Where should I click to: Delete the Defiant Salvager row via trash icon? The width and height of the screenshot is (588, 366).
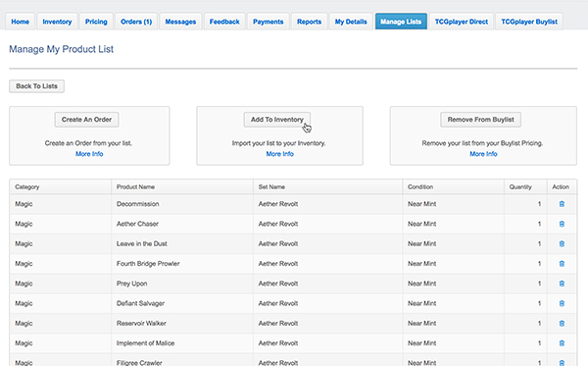click(562, 303)
